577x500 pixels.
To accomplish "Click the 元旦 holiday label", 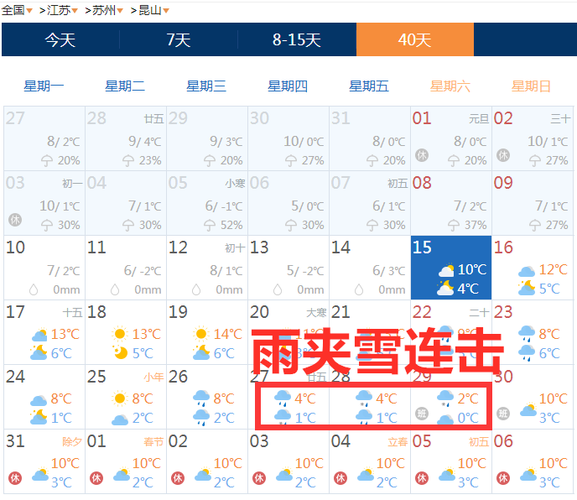I will pos(479,118).
